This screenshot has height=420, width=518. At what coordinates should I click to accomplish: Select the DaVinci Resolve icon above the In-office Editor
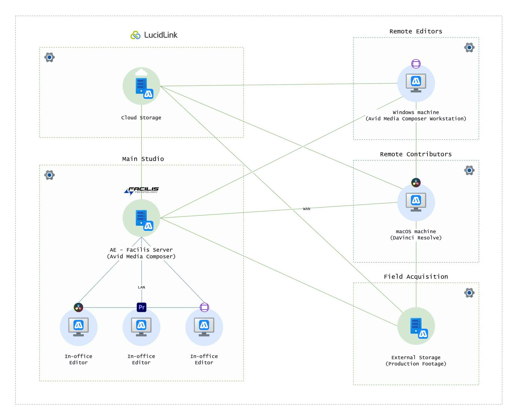click(x=78, y=307)
